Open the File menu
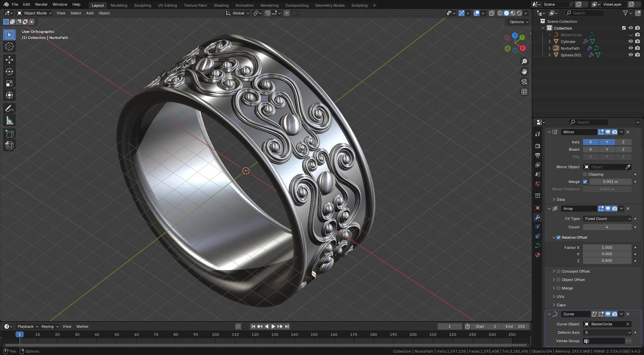Screen dimensions: 644x355 [15, 4]
